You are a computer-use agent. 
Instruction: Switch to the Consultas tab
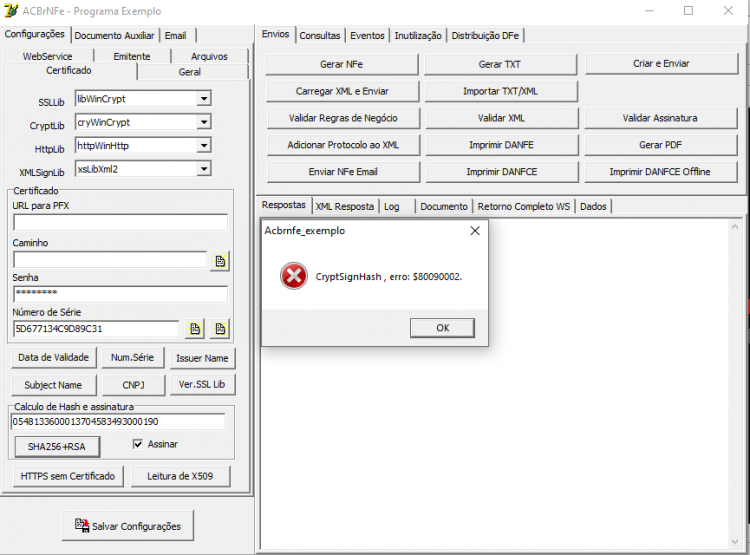click(x=320, y=35)
